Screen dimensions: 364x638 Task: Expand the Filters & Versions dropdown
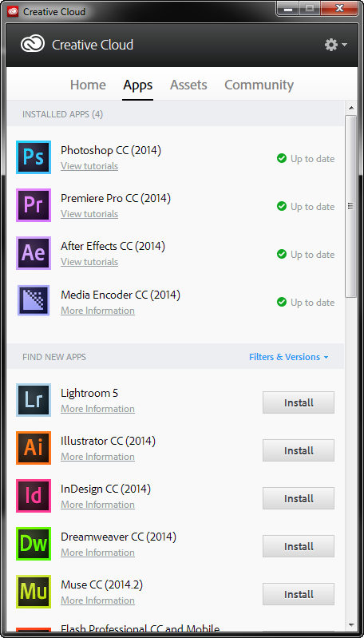click(x=288, y=357)
